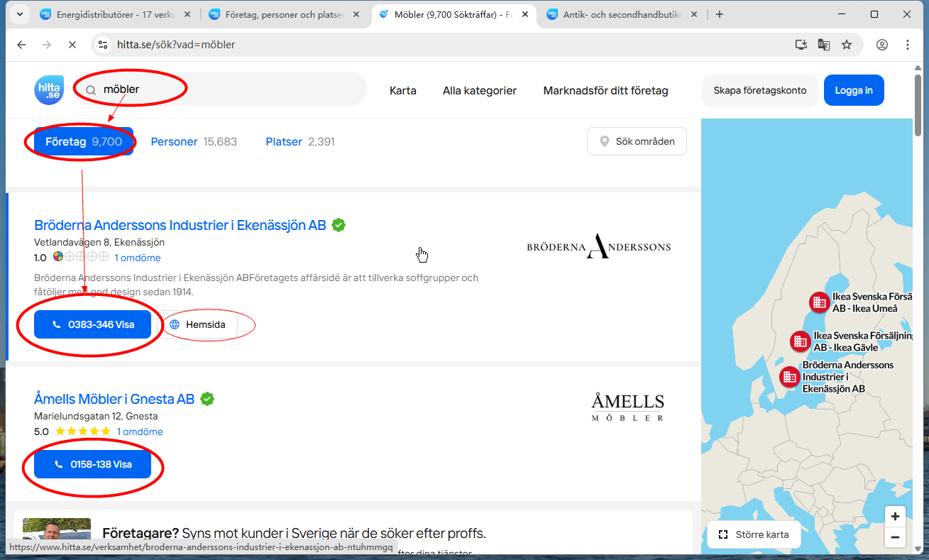The image size is (929, 560).
Task: Click the Sök områden button
Action: [x=637, y=141]
